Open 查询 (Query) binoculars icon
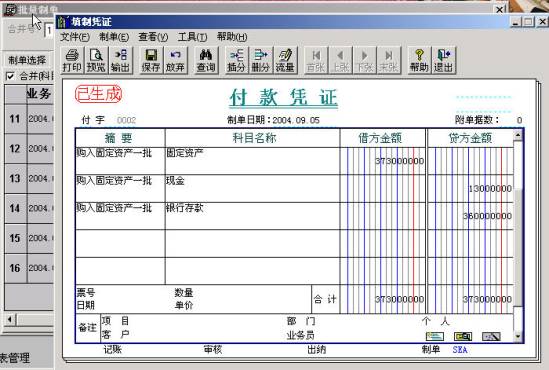Viewport: 549px width, 370px height. pos(206,61)
